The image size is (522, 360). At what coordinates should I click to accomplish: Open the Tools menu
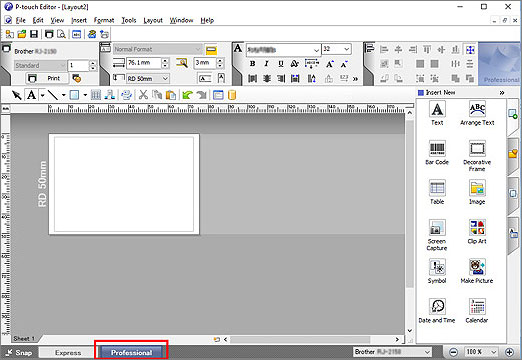(x=128, y=20)
